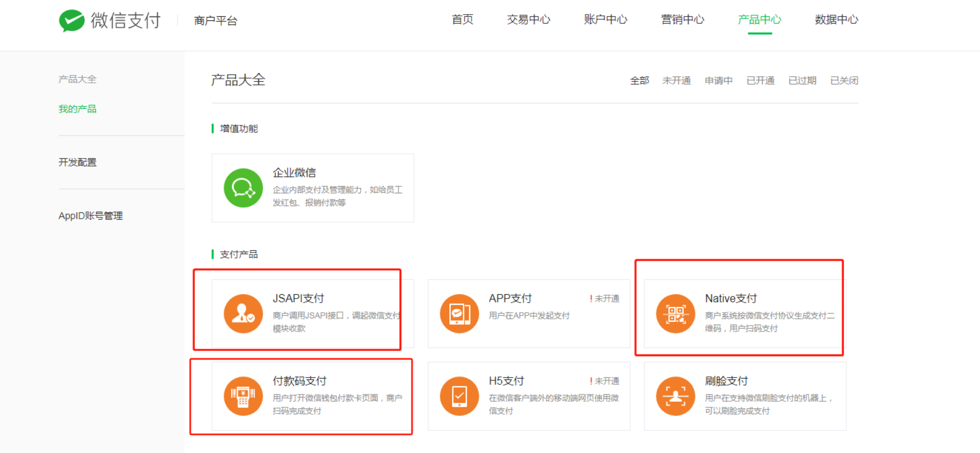The height and width of the screenshot is (453, 980).
Task: Open the H5支付 product card title
Action: click(506, 381)
